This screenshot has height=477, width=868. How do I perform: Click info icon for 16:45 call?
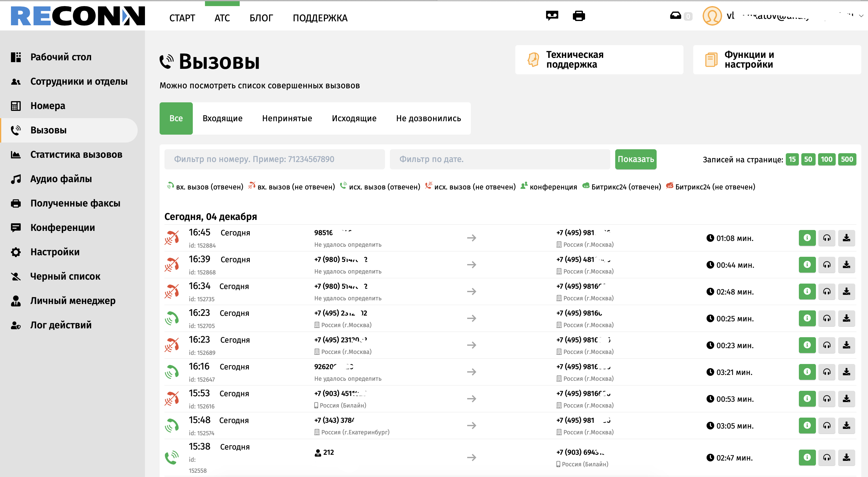(807, 238)
